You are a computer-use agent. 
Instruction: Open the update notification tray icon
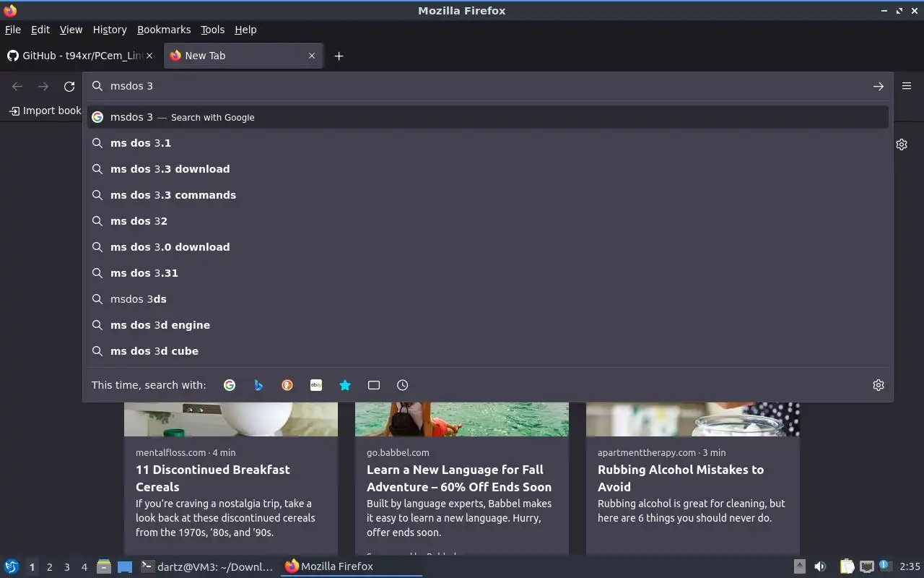point(886,566)
